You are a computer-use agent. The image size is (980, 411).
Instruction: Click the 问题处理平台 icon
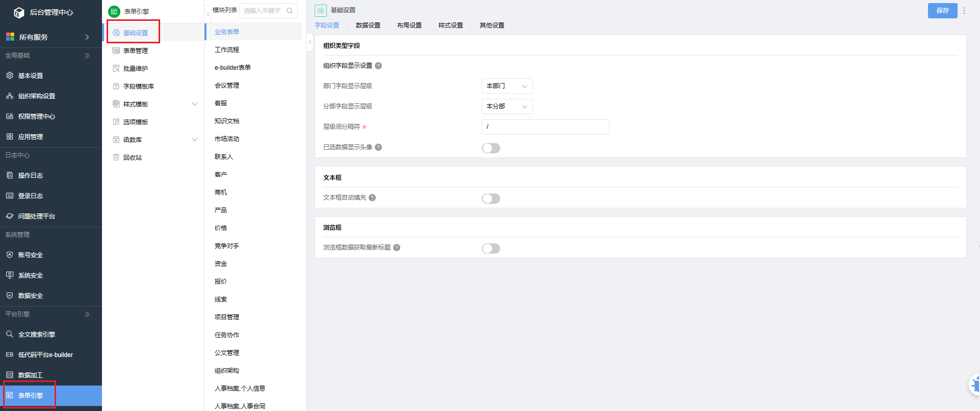[10, 216]
